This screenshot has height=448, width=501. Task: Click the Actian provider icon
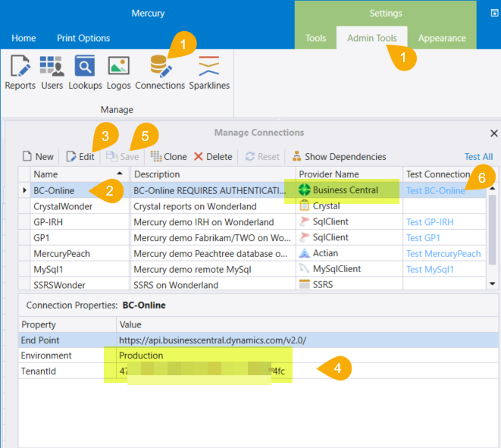(x=304, y=253)
